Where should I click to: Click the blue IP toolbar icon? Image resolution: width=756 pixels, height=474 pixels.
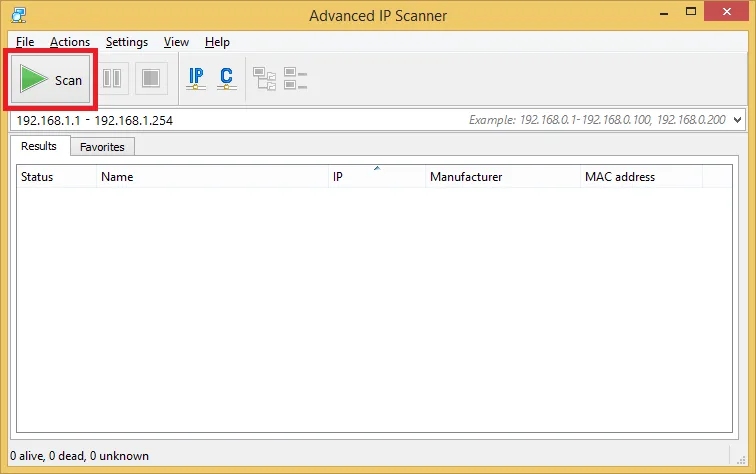tap(196, 79)
